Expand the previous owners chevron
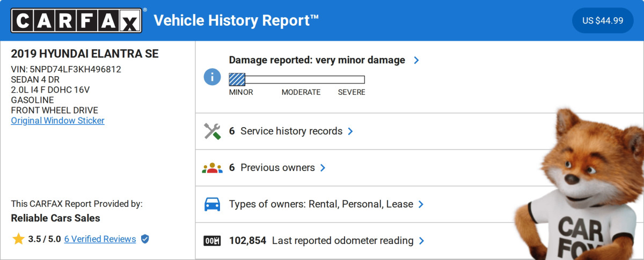This screenshot has width=644, height=260. click(x=323, y=168)
